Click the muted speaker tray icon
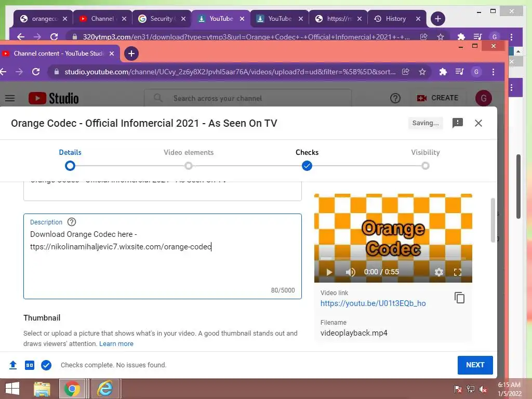Image resolution: width=532 pixels, height=399 pixels. tap(483, 389)
